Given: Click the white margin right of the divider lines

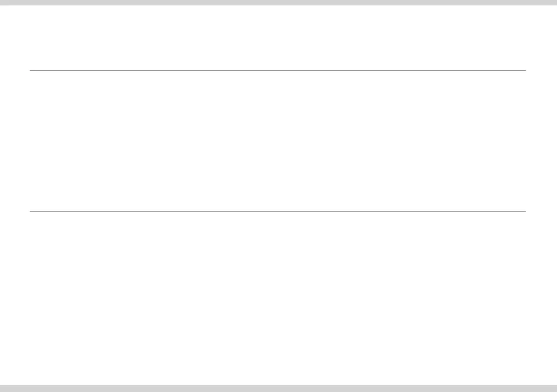Looking at the screenshot, I should pos(541,140).
